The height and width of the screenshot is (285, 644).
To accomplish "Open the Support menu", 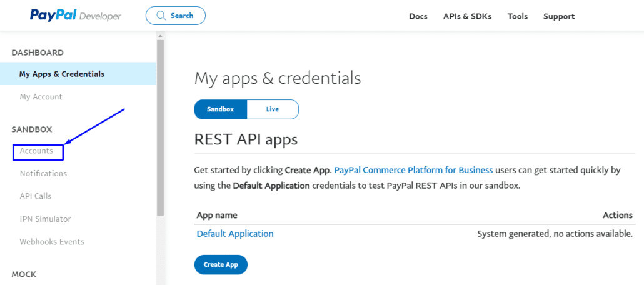I will pos(559,16).
